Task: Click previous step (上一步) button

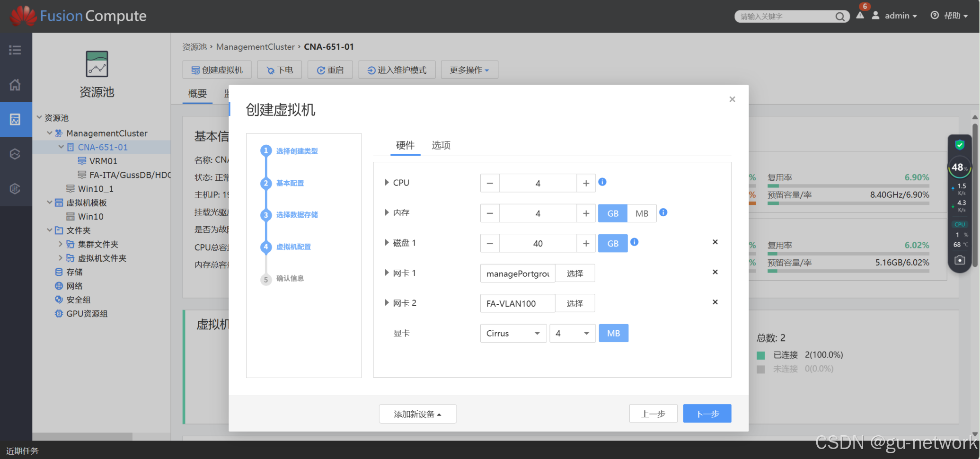Action: point(653,414)
